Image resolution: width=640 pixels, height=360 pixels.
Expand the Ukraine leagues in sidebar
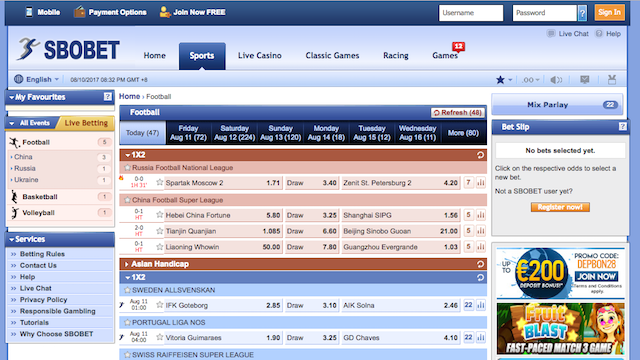(x=24, y=180)
